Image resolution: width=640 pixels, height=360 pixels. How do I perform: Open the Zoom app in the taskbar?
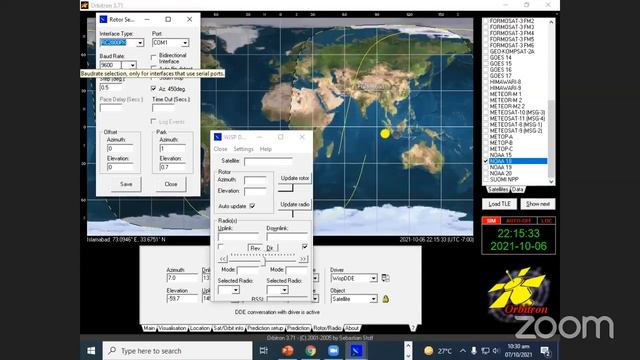(333, 351)
